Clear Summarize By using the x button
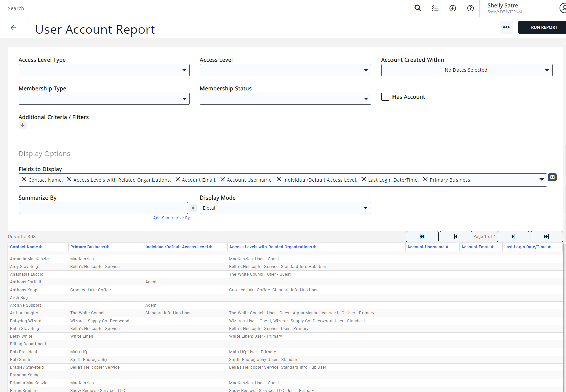Image resolution: width=566 pixels, height=392 pixels. click(x=193, y=208)
